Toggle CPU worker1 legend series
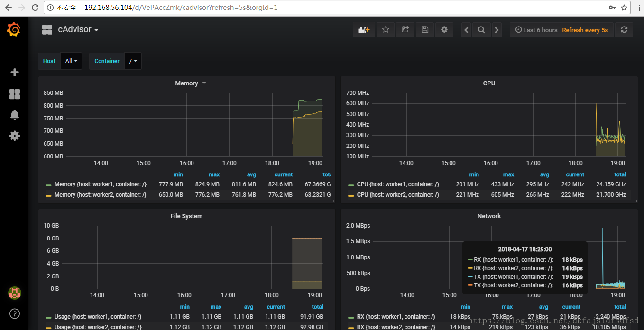Viewport: 644px width, 330px height. [x=398, y=184]
